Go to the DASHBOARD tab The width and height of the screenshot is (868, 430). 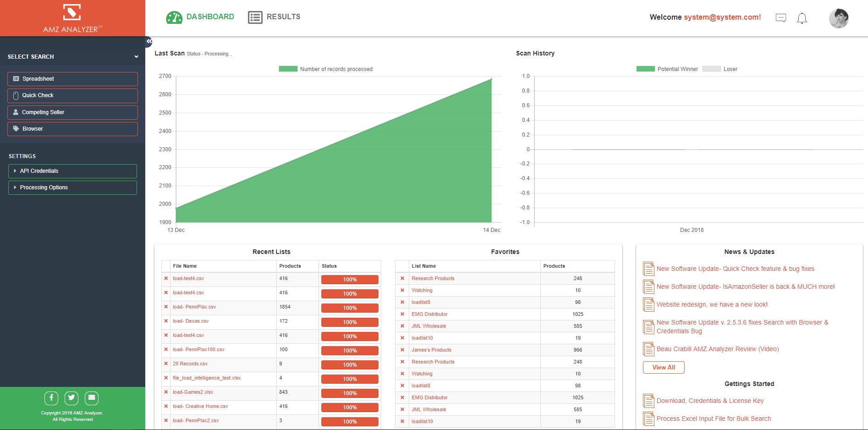coord(209,17)
